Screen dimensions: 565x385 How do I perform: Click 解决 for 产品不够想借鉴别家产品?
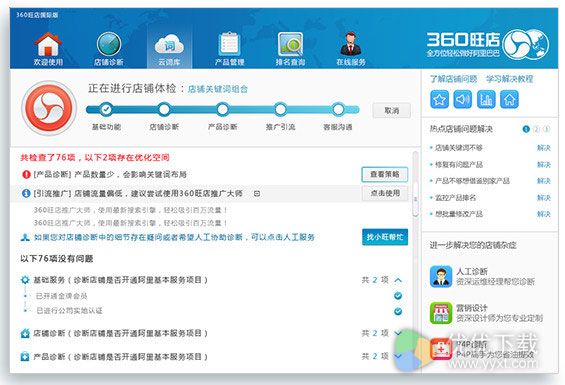click(544, 181)
